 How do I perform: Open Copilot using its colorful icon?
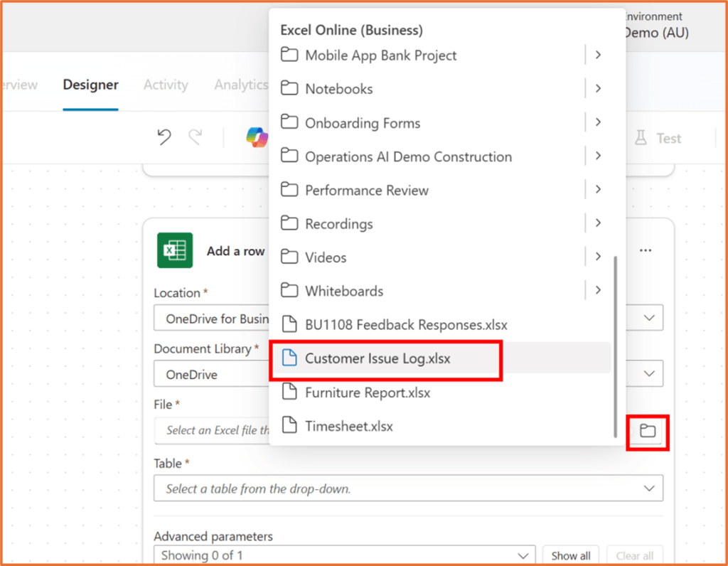pos(257,137)
